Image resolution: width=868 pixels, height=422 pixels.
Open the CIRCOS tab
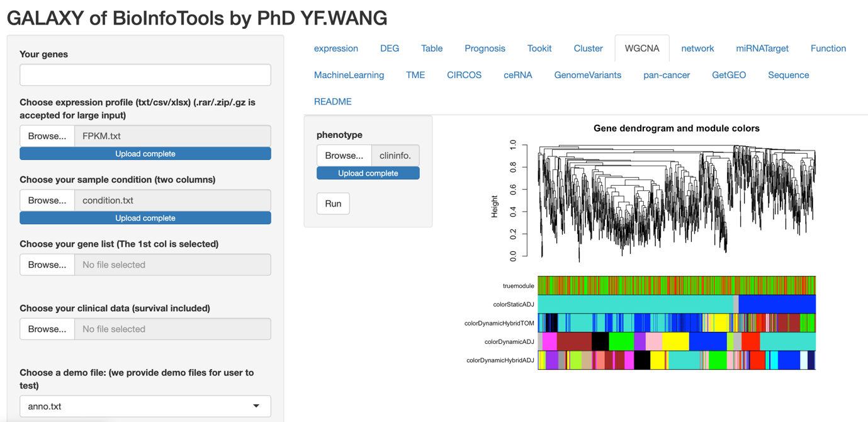point(464,75)
